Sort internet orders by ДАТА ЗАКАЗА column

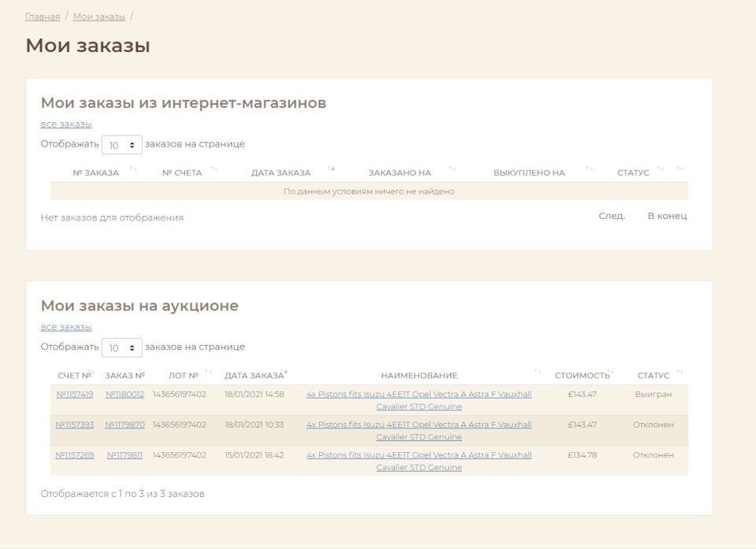(280, 172)
